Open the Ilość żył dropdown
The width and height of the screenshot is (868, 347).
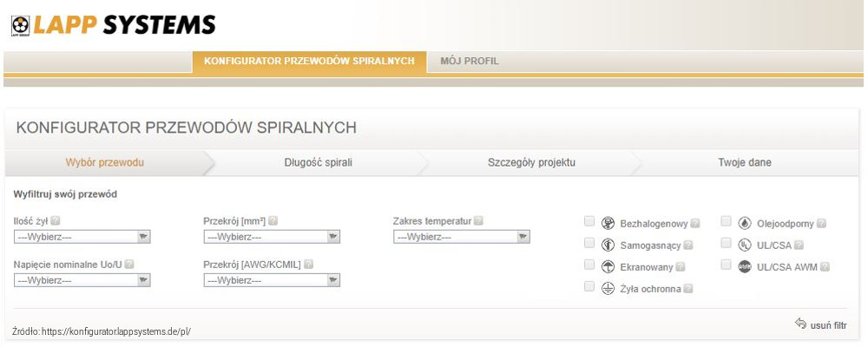click(82, 236)
